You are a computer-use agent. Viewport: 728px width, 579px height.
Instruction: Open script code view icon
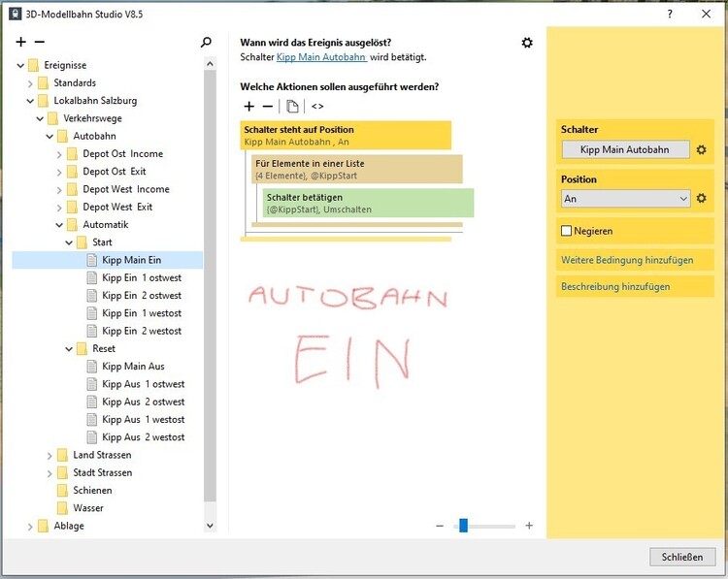pos(317,106)
